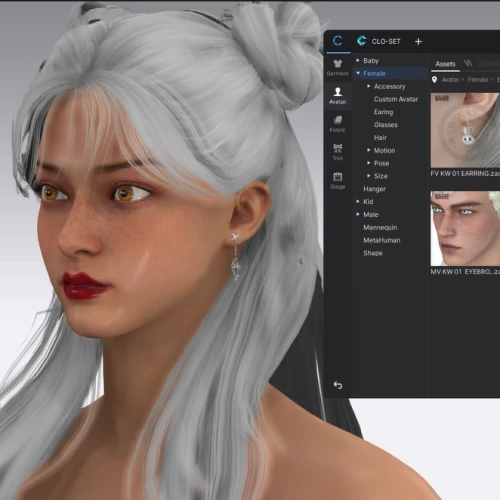The height and width of the screenshot is (500, 500).
Task: Click the back arrow icon at sidebar bottom
Action: pos(338,385)
